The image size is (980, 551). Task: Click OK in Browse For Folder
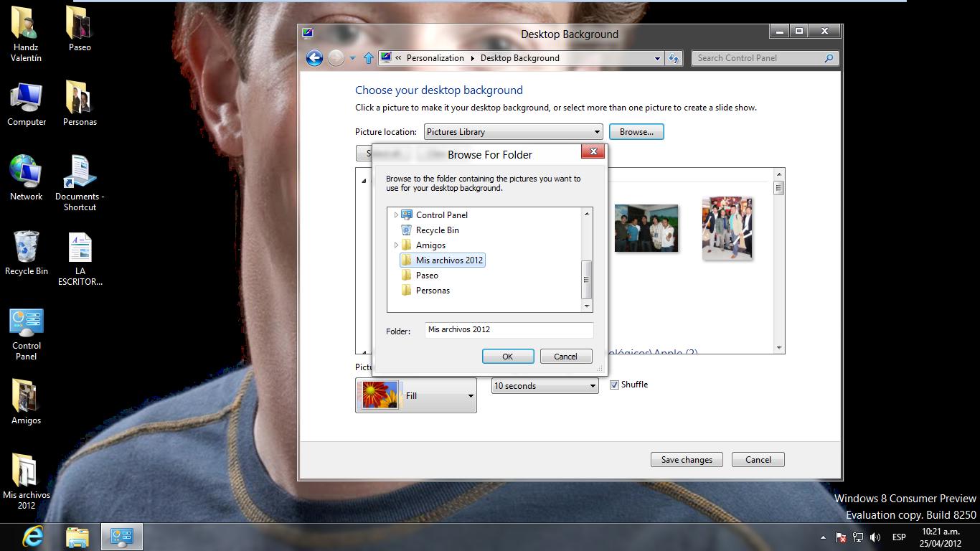507,357
